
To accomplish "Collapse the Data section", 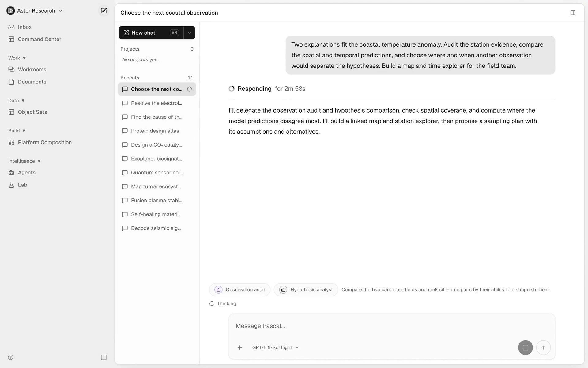I will [x=17, y=101].
